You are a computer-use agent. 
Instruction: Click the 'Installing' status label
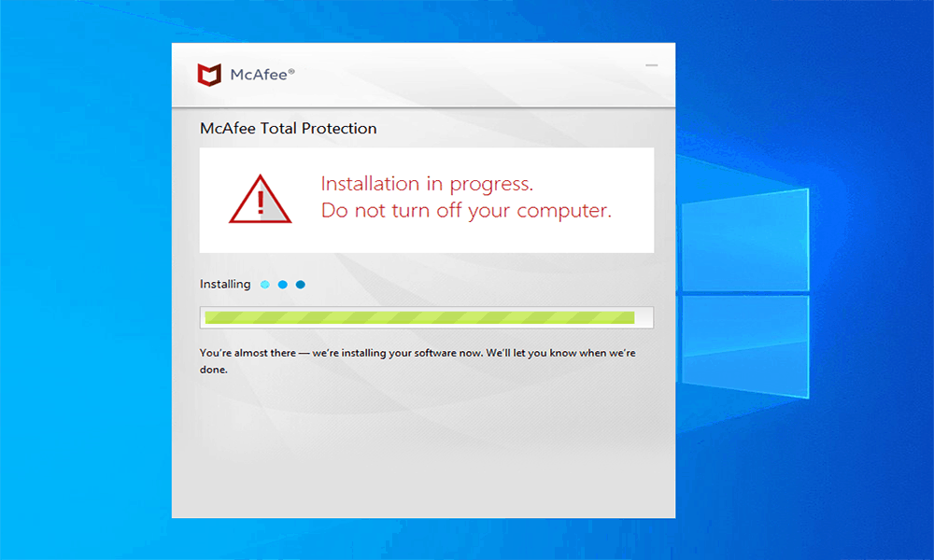[x=225, y=285]
